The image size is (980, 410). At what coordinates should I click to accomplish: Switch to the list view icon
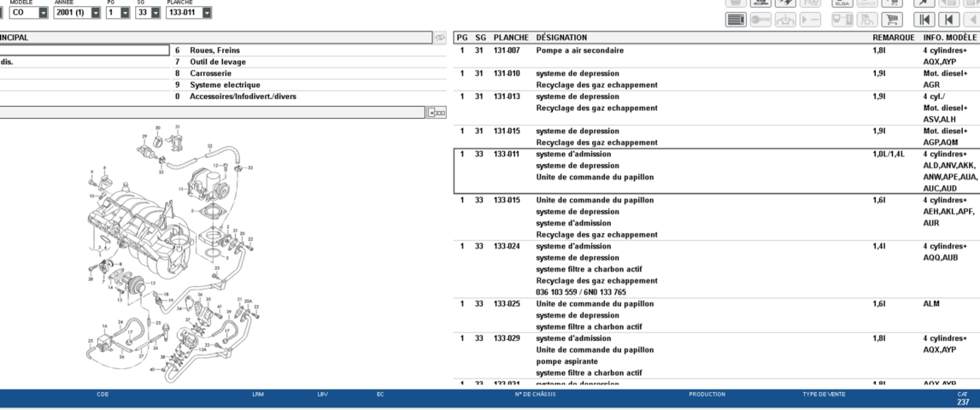[736, 20]
